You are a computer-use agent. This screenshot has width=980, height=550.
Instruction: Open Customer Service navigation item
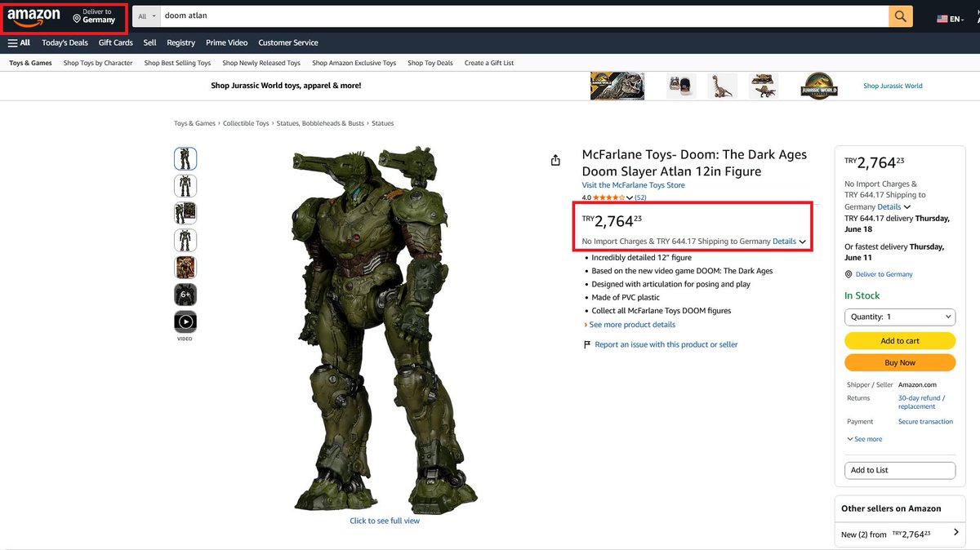click(288, 42)
